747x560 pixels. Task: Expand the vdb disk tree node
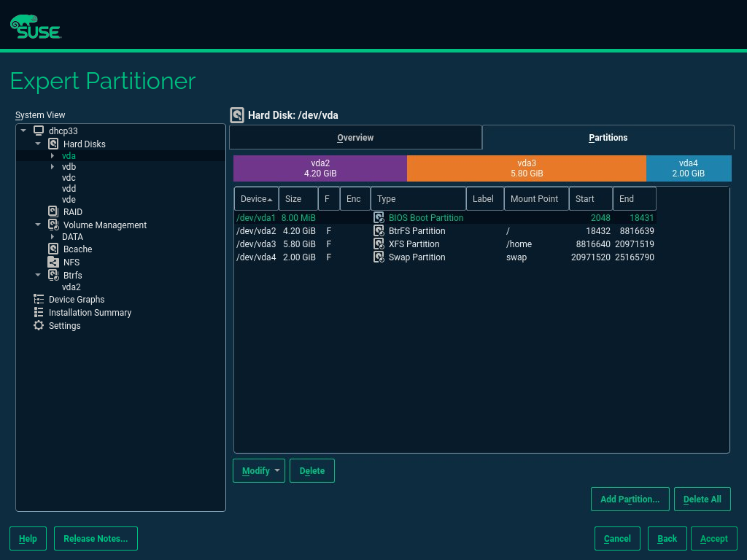click(53, 167)
